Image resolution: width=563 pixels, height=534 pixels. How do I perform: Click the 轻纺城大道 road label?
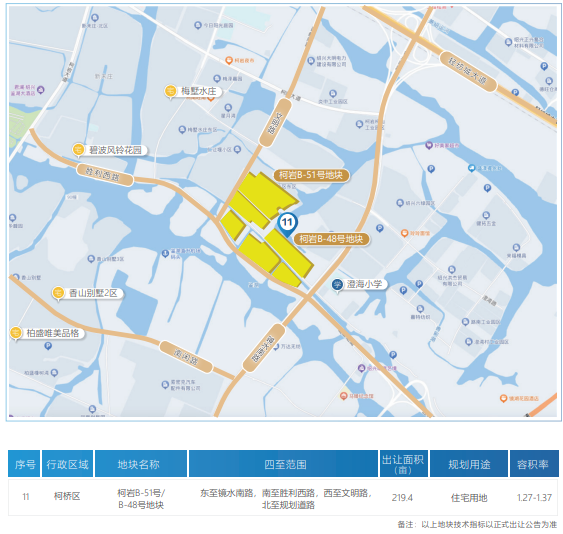(468, 72)
